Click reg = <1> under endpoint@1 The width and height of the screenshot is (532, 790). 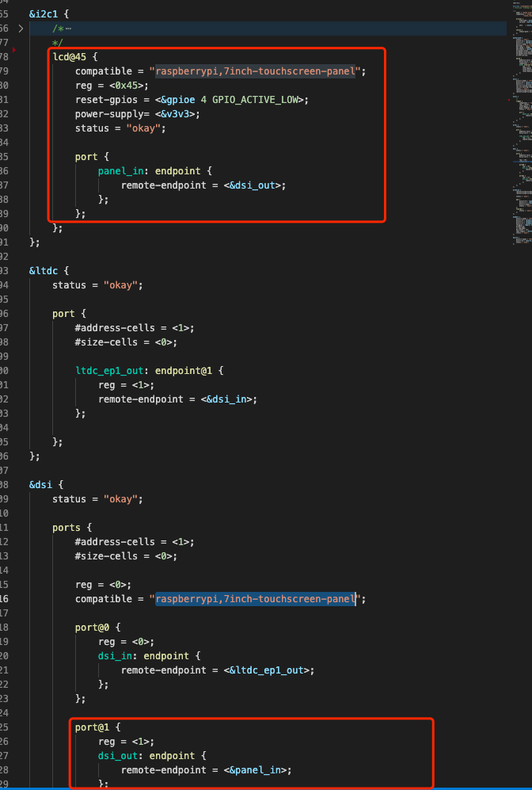click(127, 385)
